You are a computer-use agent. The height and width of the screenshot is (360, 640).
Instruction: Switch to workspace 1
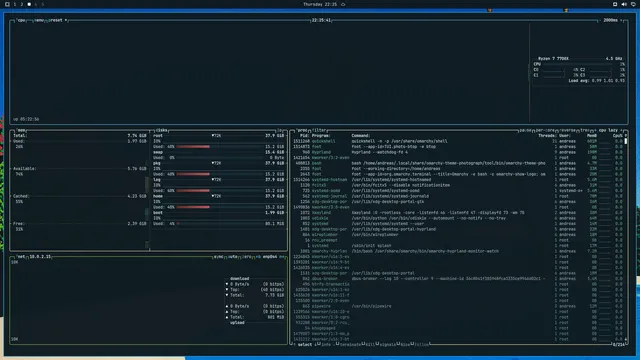[15, 4]
